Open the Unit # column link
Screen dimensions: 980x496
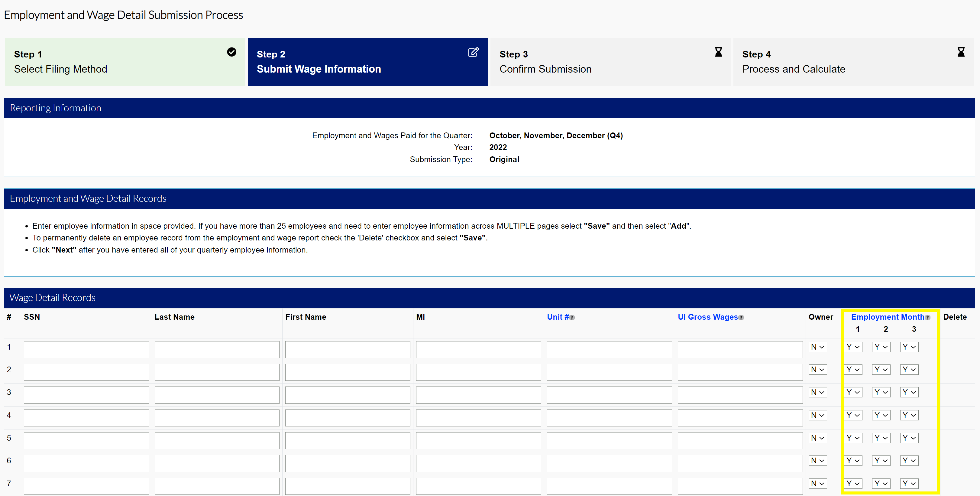pyautogui.click(x=558, y=317)
